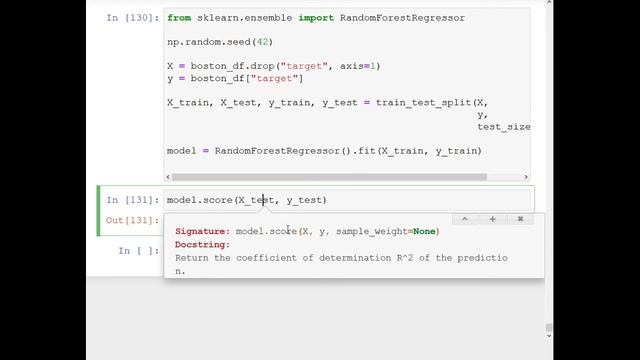The height and width of the screenshot is (360, 640).
Task: Click the page scroll down arrow
Action: point(549,336)
